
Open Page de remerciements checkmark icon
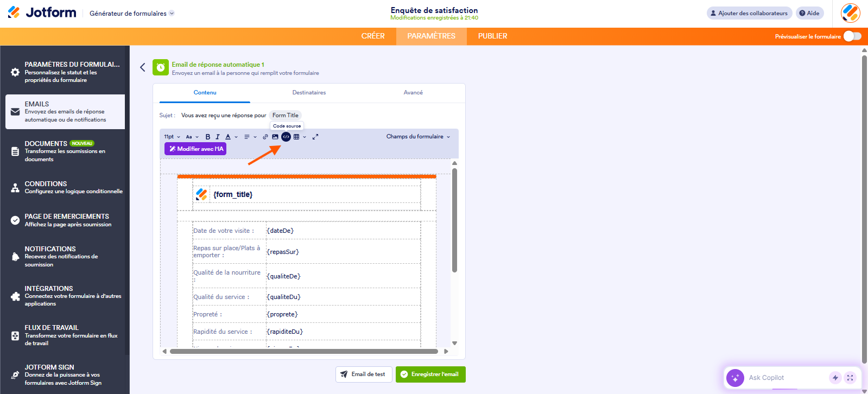tap(15, 220)
